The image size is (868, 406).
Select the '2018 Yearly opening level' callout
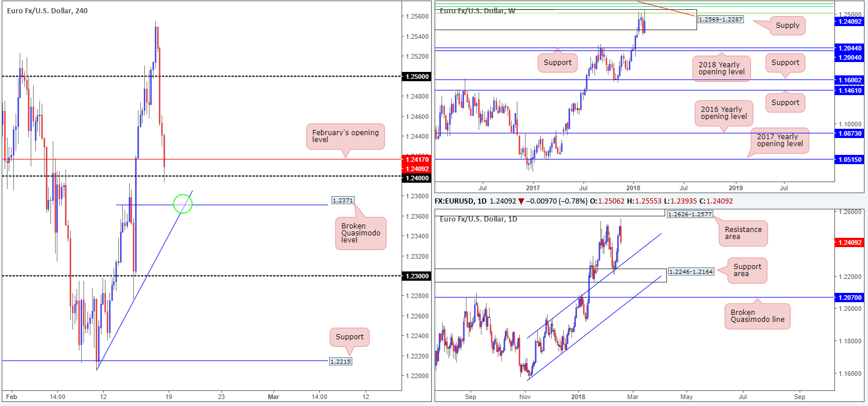(721, 69)
